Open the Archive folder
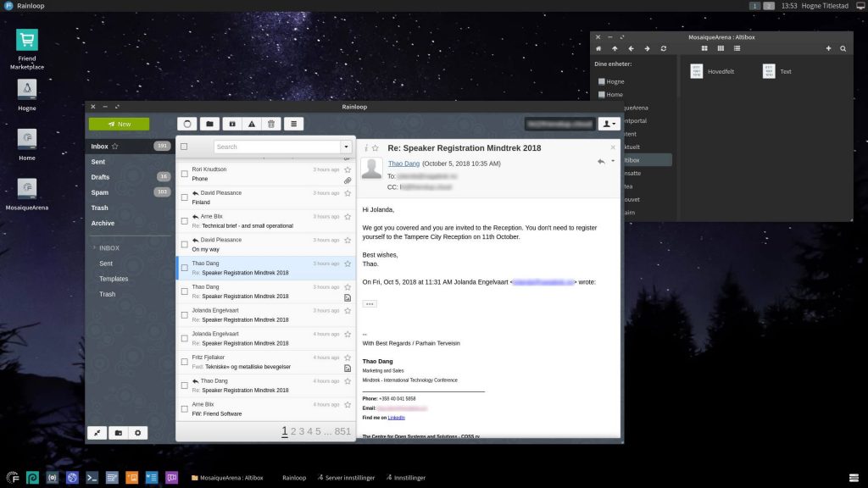Viewport: 868px width, 488px height. point(103,223)
